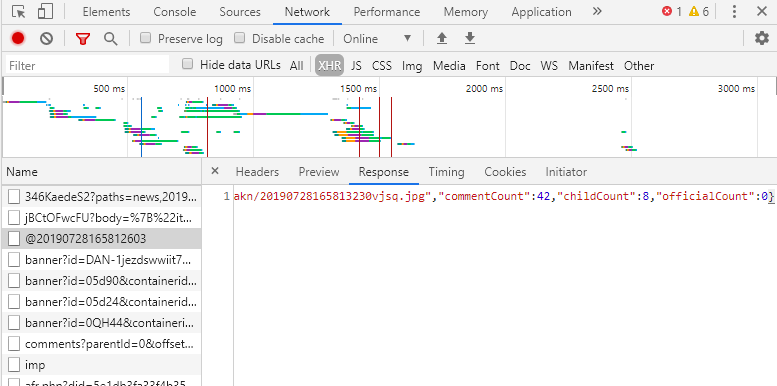This screenshot has width=777, height=386.
Task: Select request comments?parentId=0
Action: click(101, 344)
